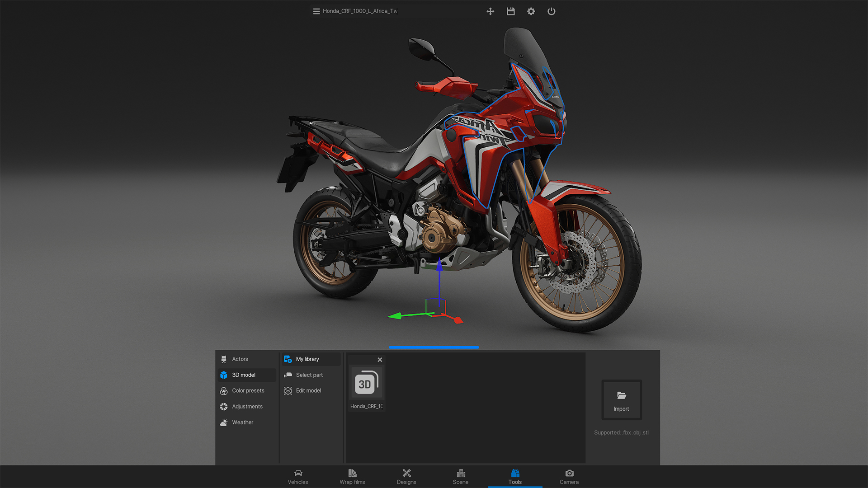This screenshot has height=488, width=868.
Task: Choose Edit model option
Action: [308, 391]
